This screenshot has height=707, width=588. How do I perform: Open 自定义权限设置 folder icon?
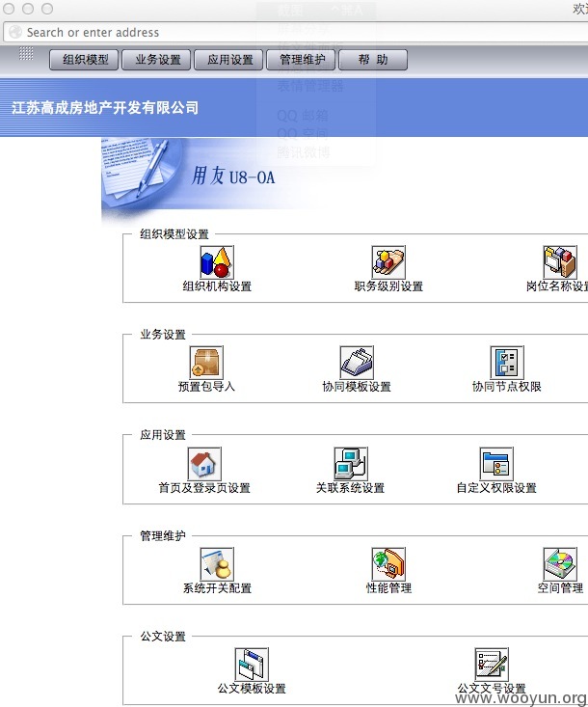[496, 464]
